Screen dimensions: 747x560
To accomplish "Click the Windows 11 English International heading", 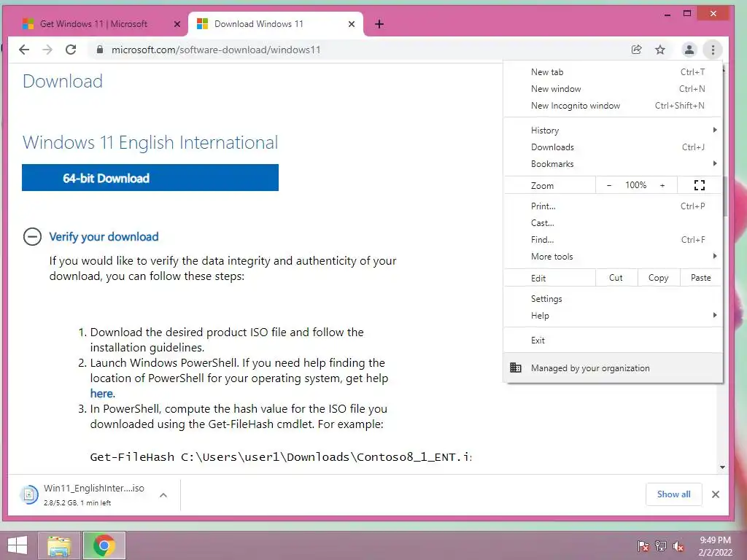I will [150, 142].
